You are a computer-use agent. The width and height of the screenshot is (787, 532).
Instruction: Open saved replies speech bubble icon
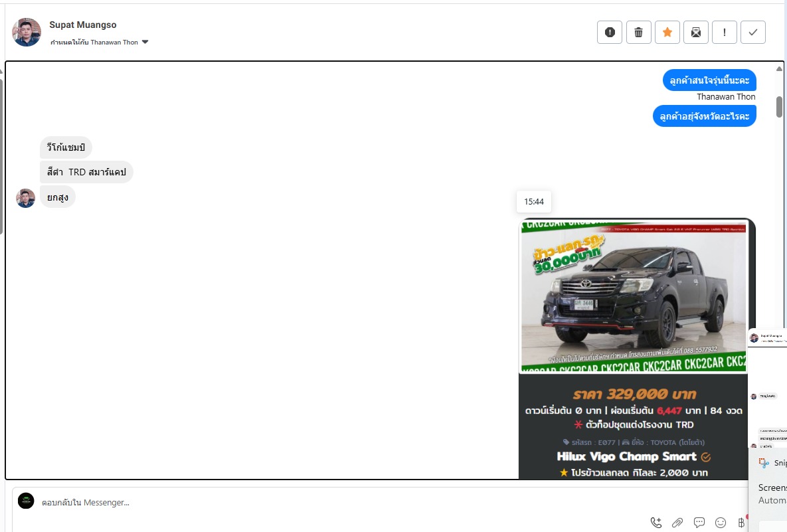point(699,523)
